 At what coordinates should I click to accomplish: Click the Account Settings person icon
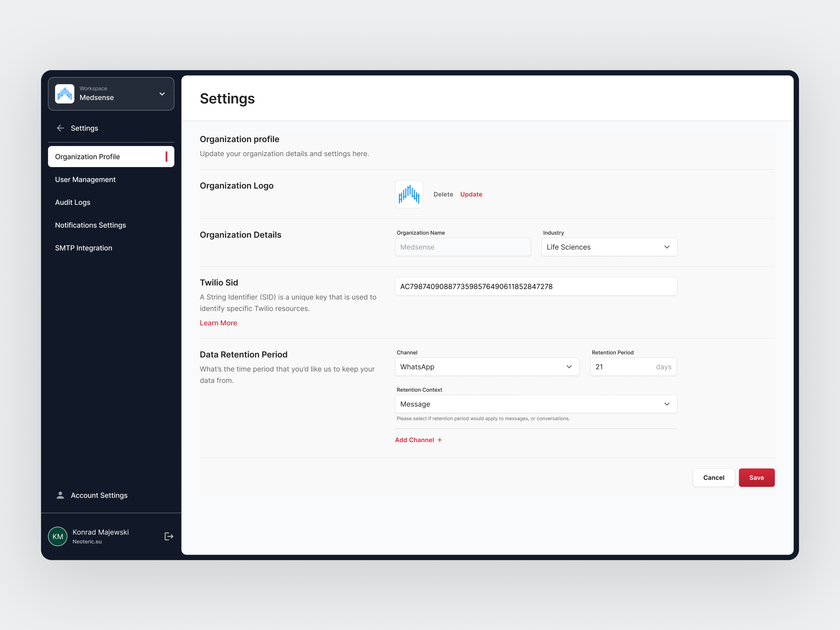[x=60, y=495]
